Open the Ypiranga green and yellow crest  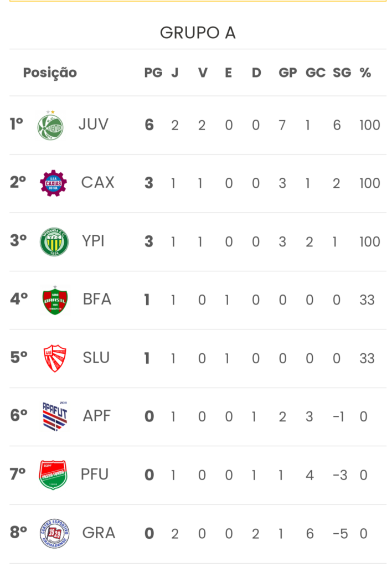point(54,241)
